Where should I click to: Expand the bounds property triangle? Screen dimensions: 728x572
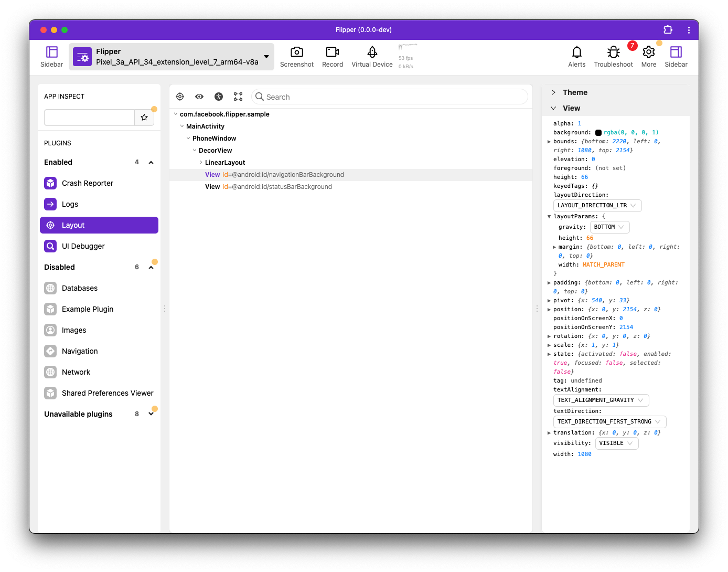point(549,142)
